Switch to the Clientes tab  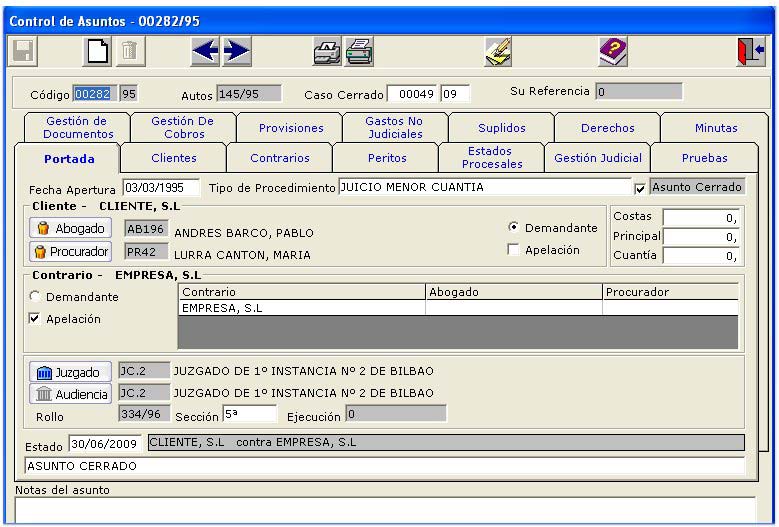173,158
